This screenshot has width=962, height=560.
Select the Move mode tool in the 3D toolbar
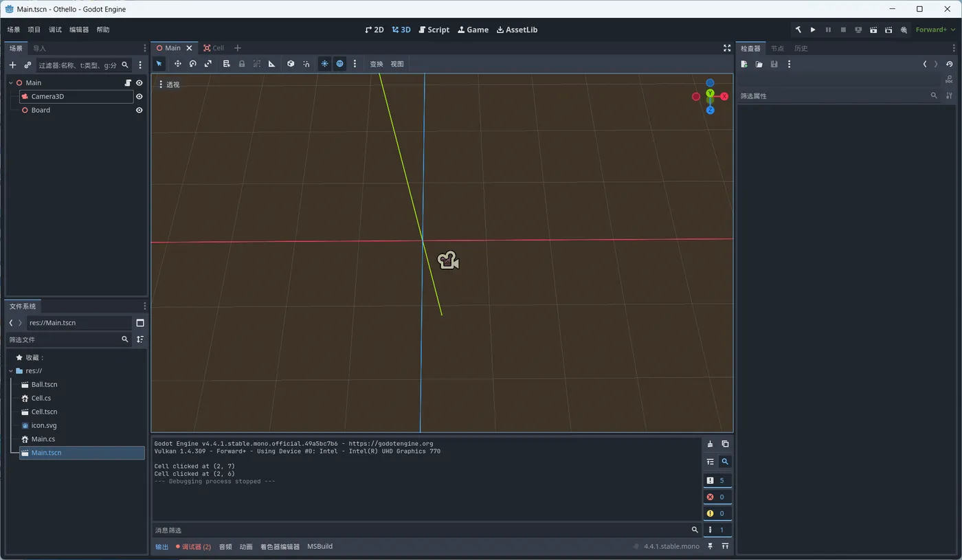[177, 64]
